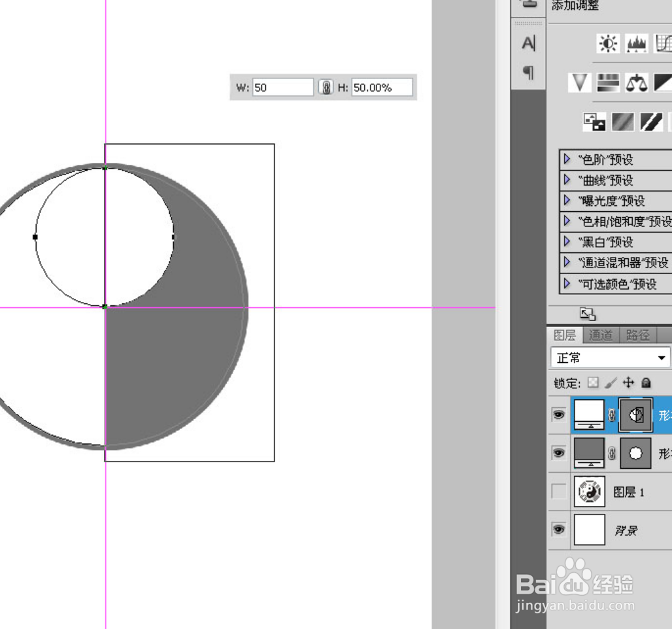Add a Curves adjustment

coord(664,44)
